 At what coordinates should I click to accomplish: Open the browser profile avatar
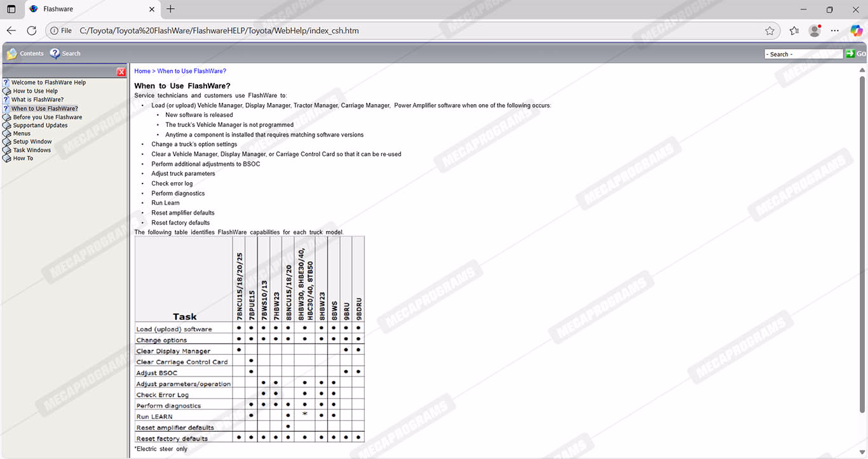point(814,30)
